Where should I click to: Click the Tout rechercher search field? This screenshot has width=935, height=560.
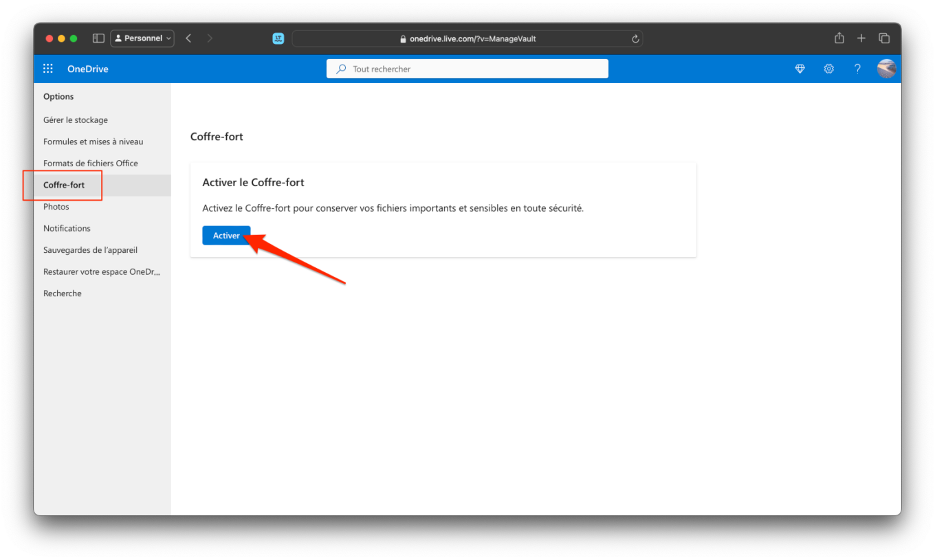pyautogui.click(x=467, y=69)
